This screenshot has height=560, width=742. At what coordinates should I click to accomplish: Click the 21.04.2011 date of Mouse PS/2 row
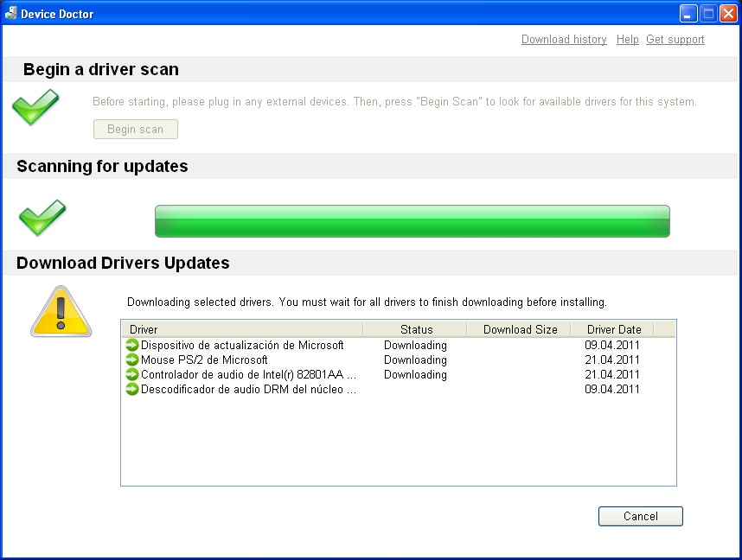(x=612, y=360)
